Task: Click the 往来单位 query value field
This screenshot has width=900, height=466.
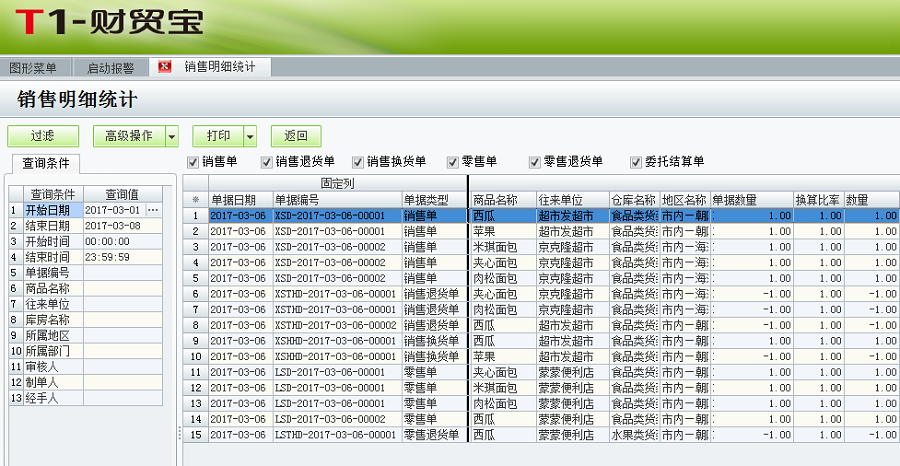Action: 123,304
